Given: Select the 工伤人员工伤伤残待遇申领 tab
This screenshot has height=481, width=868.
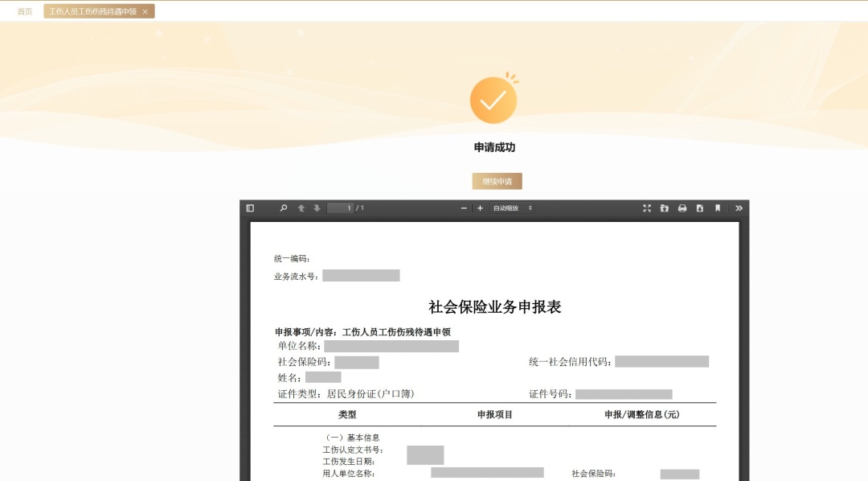Looking at the screenshot, I should click(92, 11).
